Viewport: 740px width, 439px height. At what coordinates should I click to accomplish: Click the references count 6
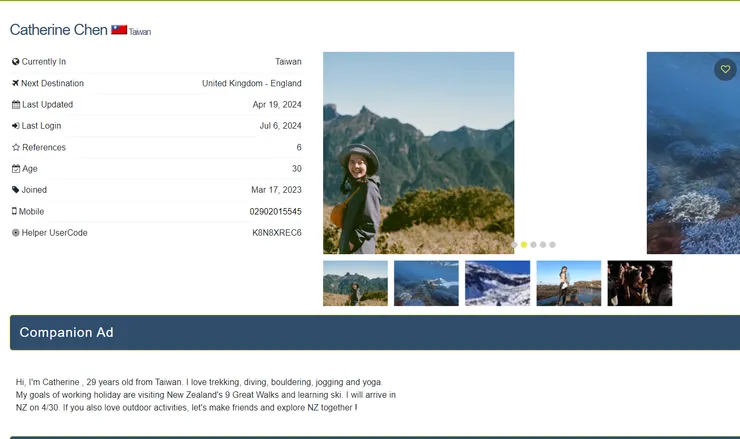pyautogui.click(x=299, y=147)
